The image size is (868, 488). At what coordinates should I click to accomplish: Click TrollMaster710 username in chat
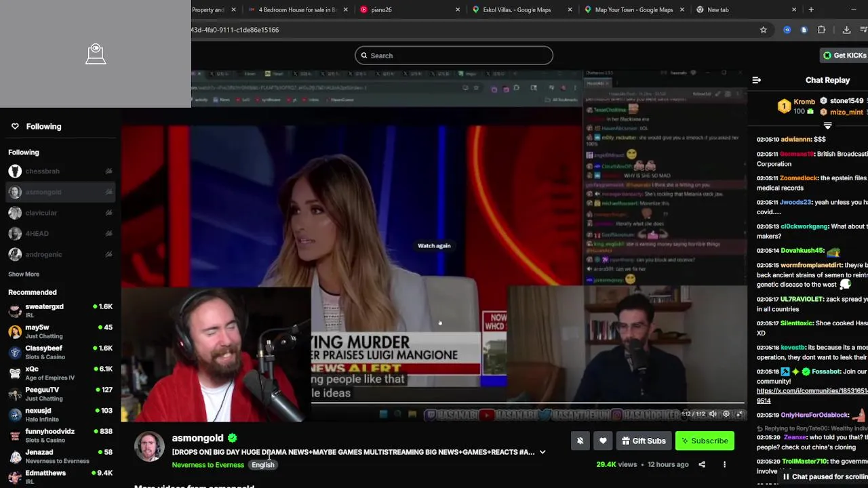(804, 462)
